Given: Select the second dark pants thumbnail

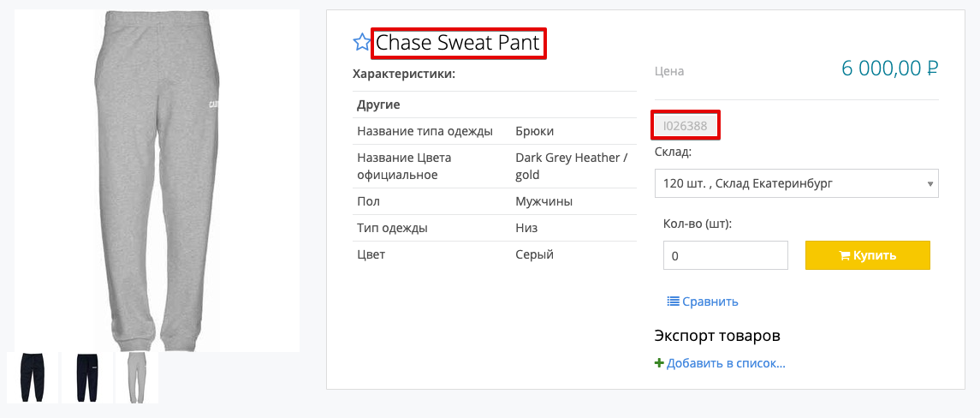Looking at the screenshot, I should pos(87,377).
